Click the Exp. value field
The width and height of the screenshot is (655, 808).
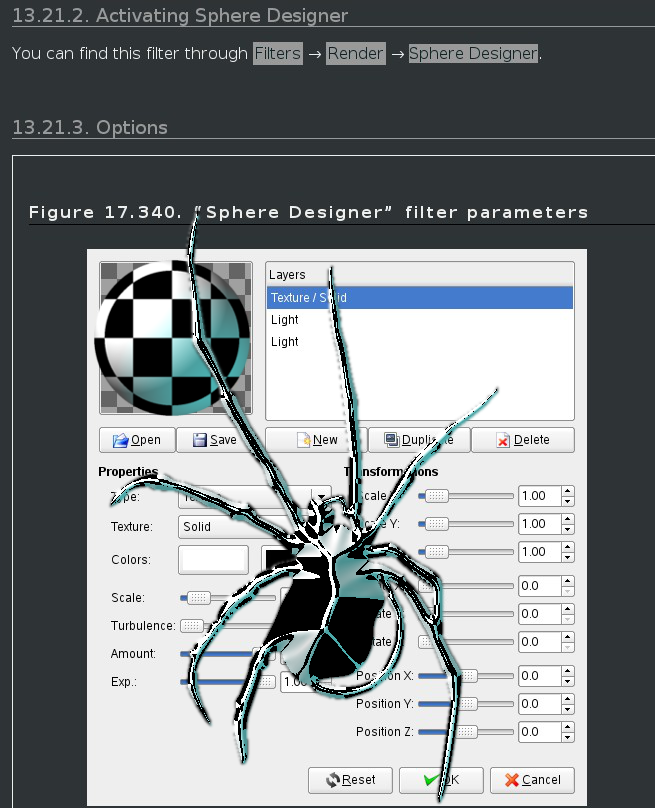pyautogui.click(x=300, y=682)
